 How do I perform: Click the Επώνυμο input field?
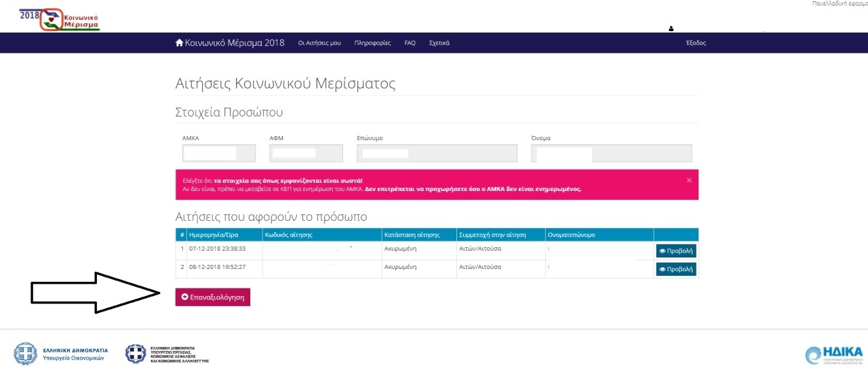tap(437, 154)
